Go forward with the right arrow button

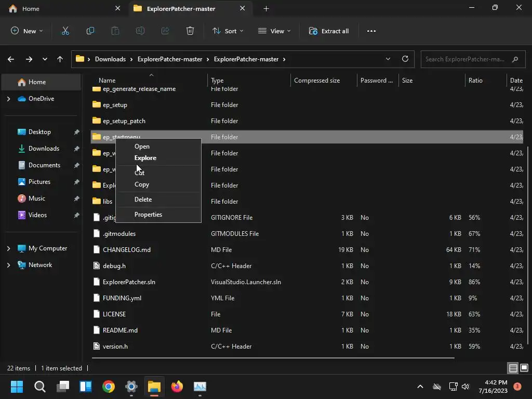[29, 59]
